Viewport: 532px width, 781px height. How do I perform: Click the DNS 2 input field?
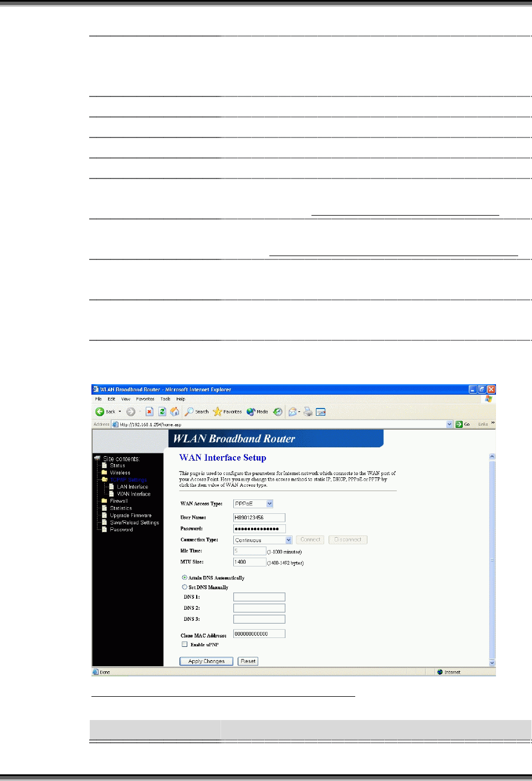pyautogui.click(x=259, y=608)
